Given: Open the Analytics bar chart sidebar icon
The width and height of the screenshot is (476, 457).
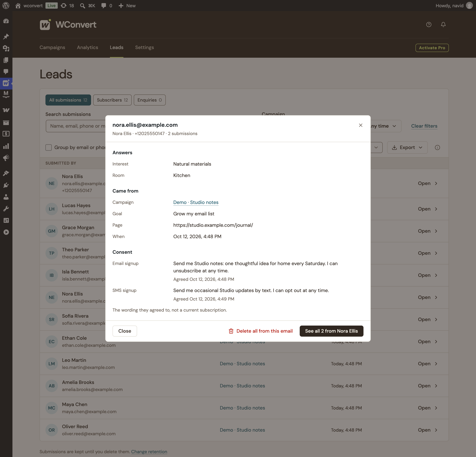Looking at the screenshot, I should [6, 146].
